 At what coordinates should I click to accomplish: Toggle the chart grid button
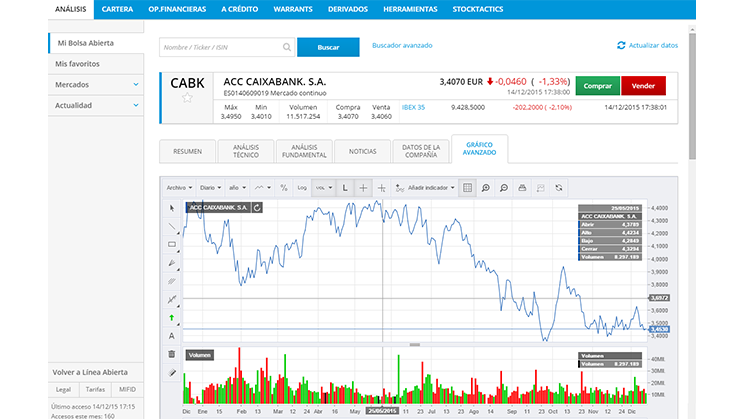[467, 188]
